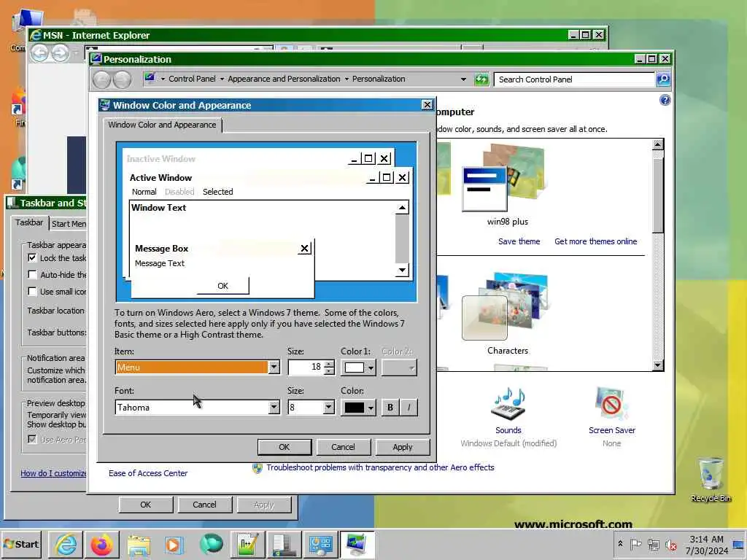The width and height of the screenshot is (747, 560).
Task: Click Appearance and Personalization breadcrumb
Action: (284, 79)
